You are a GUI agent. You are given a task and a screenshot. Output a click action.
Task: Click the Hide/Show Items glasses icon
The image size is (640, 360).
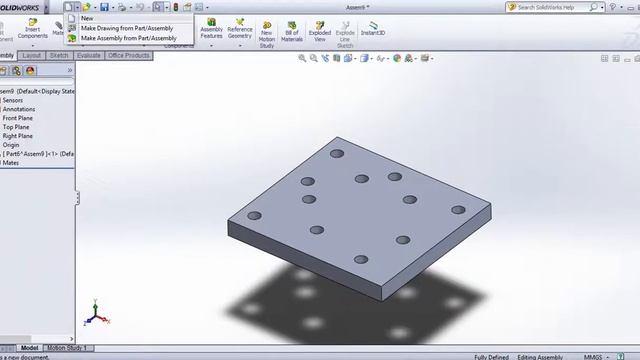click(380, 58)
